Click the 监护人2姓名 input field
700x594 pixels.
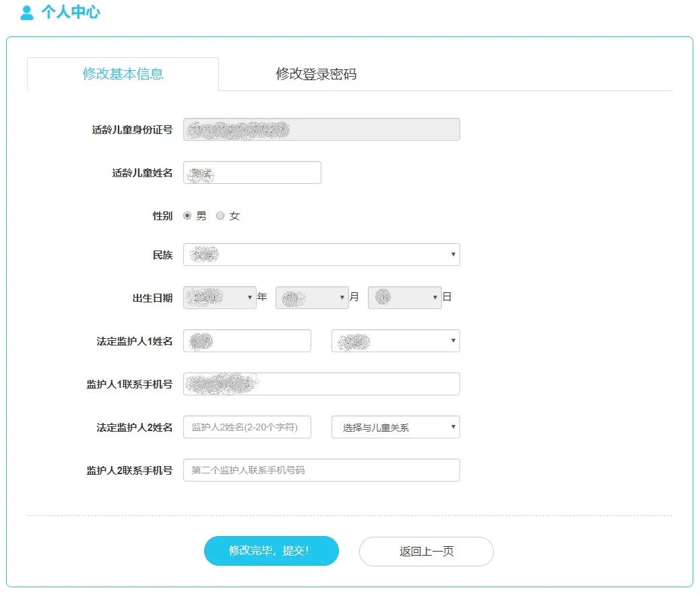click(x=247, y=427)
